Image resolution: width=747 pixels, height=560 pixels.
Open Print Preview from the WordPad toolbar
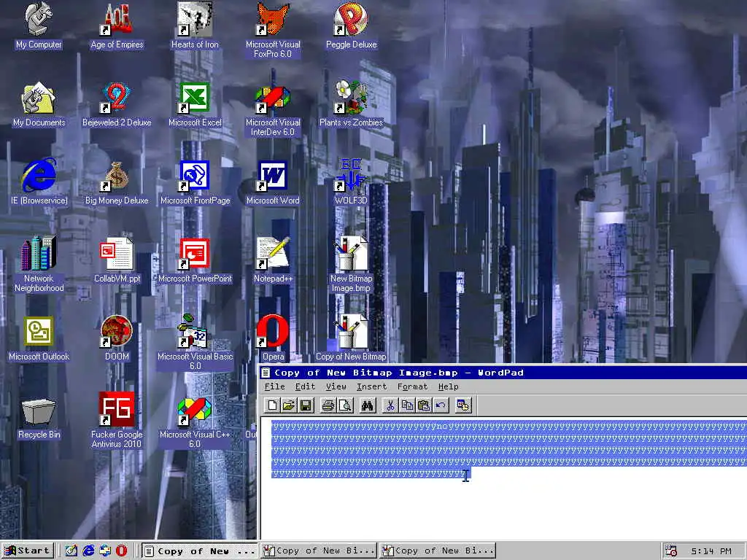pos(345,405)
